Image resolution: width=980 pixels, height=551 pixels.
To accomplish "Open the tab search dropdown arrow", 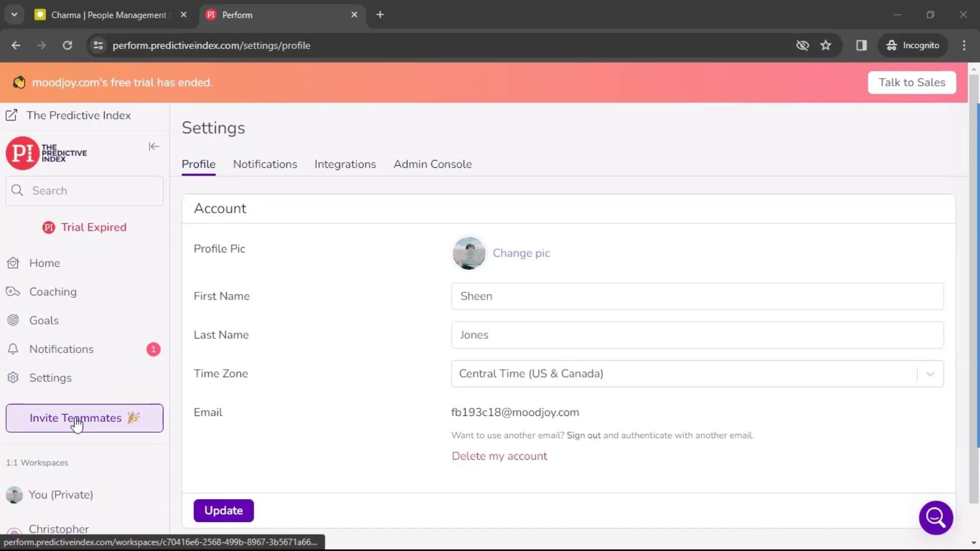I will (14, 15).
